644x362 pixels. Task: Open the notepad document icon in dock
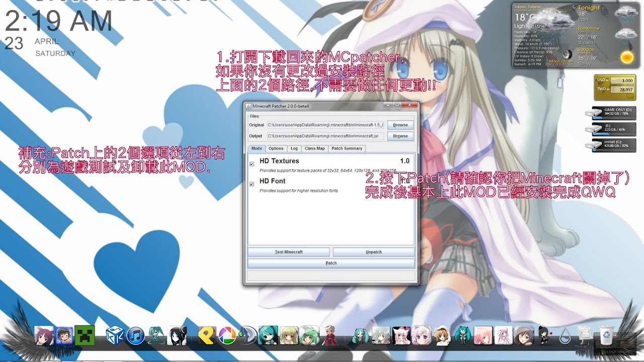tap(585, 335)
